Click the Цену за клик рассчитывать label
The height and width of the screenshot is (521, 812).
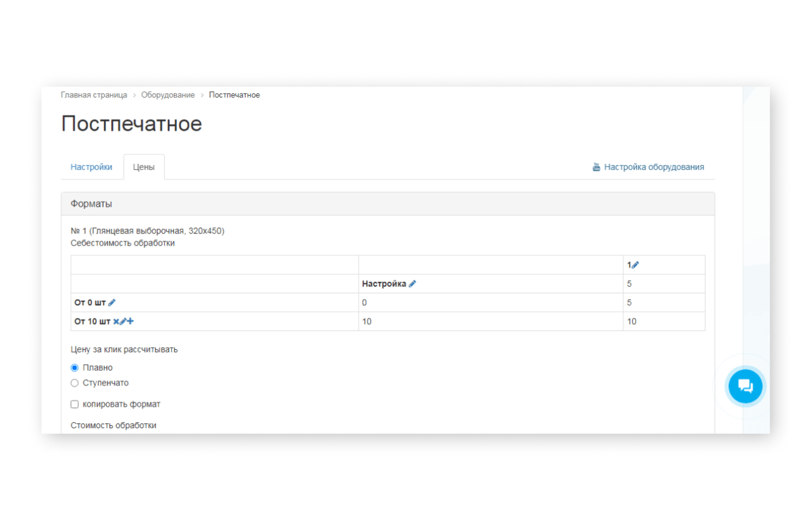point(124,349)
